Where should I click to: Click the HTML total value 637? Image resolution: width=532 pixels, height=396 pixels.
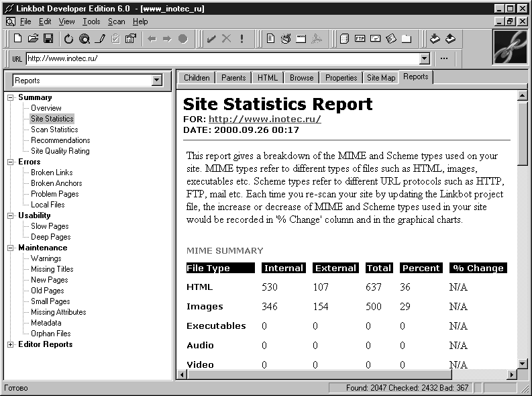point(373,287)
